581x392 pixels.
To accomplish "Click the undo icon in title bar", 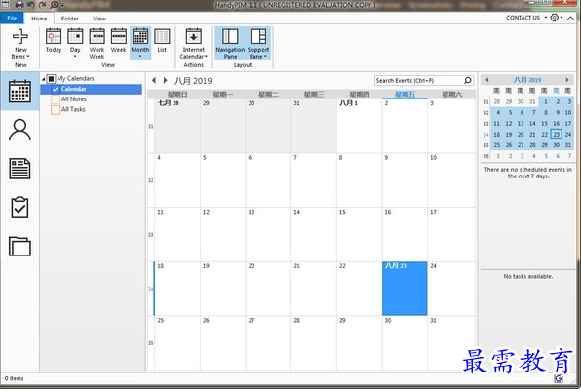I will (31, 5).
